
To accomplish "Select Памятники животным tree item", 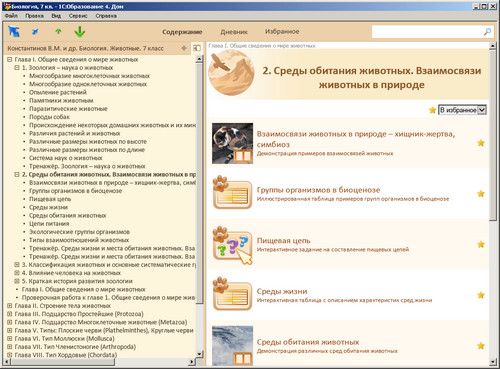I will tap(61, 100).
